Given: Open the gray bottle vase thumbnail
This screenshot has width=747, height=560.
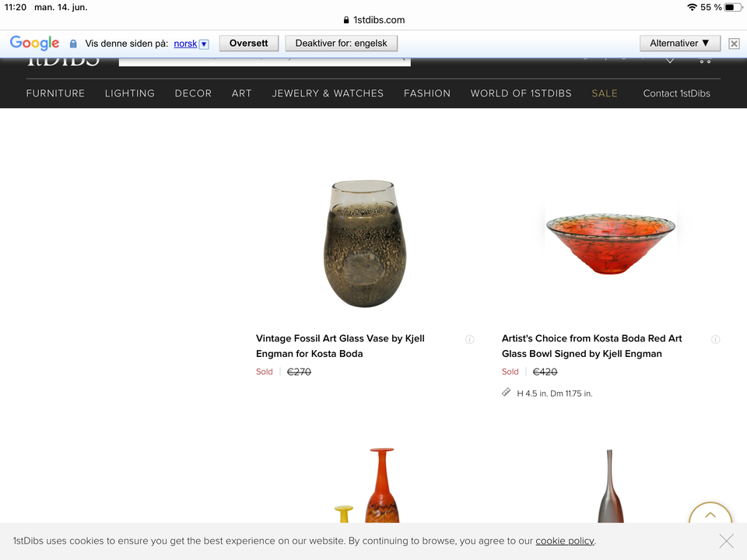Looking at the screenshot, I should (610, 485).
